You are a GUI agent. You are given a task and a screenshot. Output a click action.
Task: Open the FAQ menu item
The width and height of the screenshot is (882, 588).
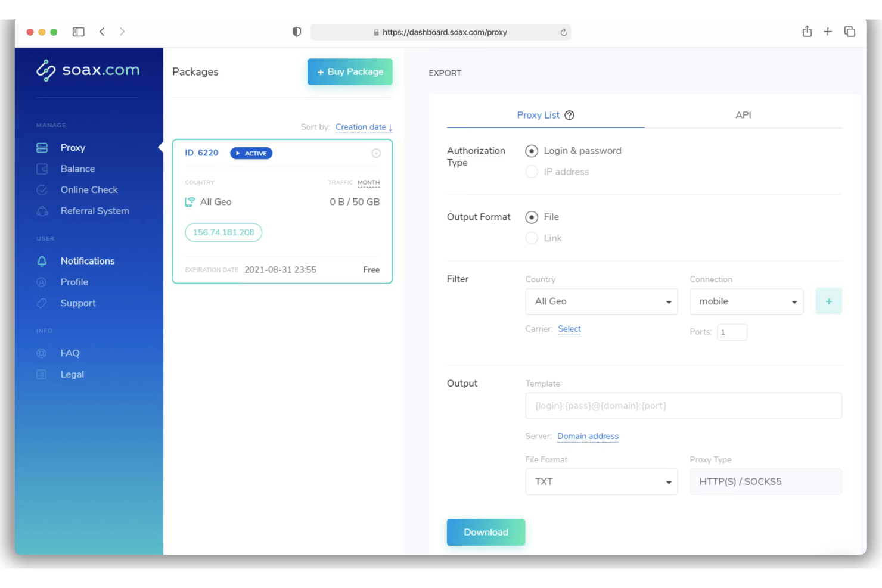70,353
